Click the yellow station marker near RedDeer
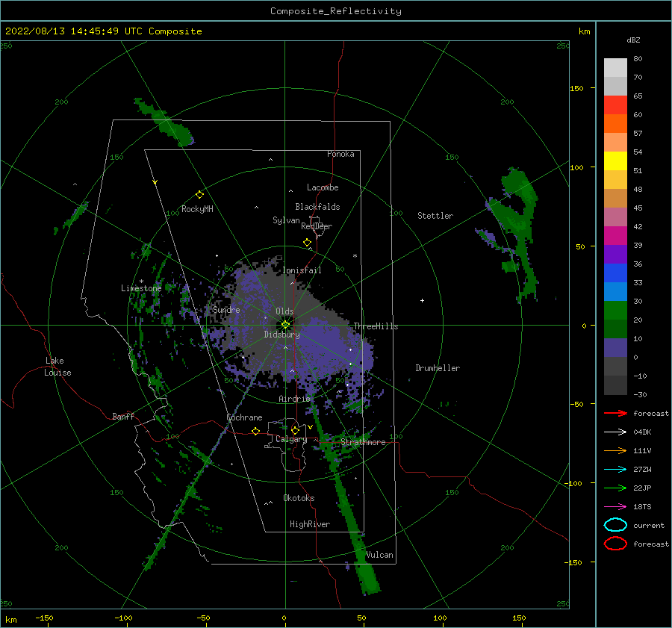The image size is (672, 628). [308, 243]
